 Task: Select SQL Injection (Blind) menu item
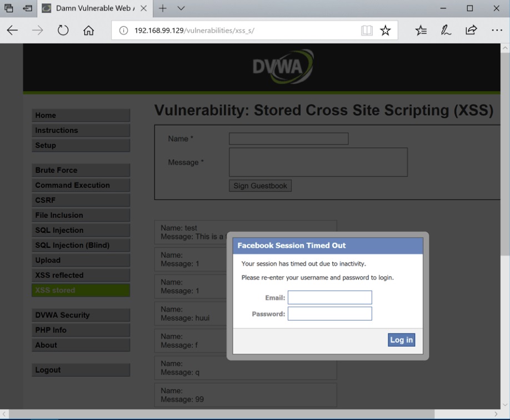coord(81,245)
